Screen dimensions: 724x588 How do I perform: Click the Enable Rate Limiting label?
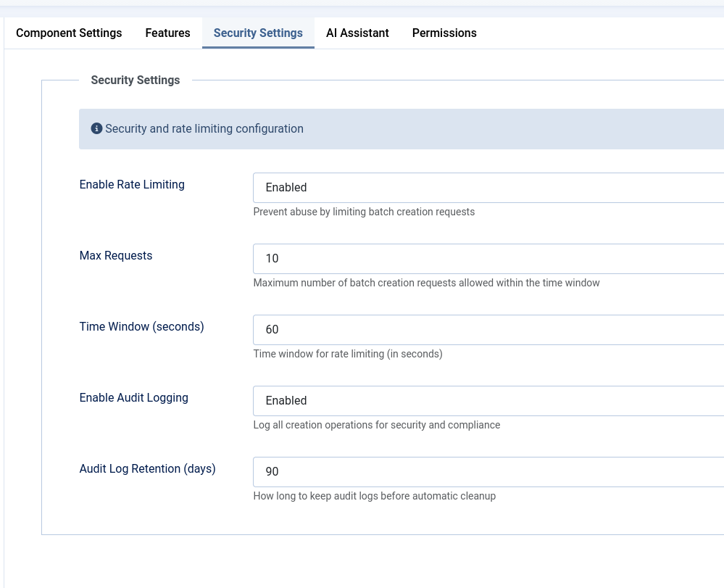[132, 184]
